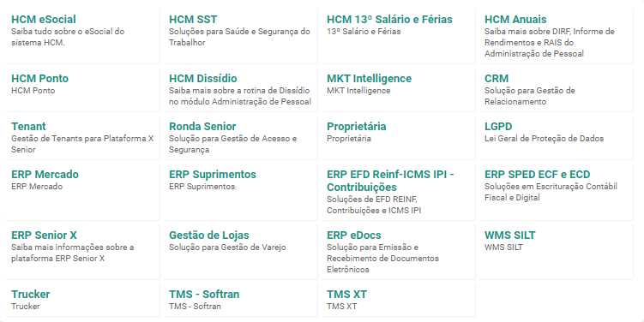The width and height of the screenshot is (644, 322).
Task: Open the ERP Mercado card
Action: point(82,192)
